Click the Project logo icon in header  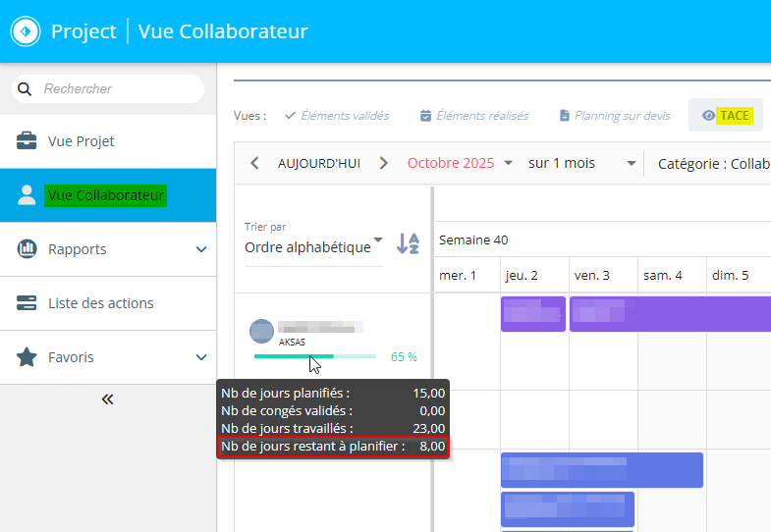(x=25, y=31)
